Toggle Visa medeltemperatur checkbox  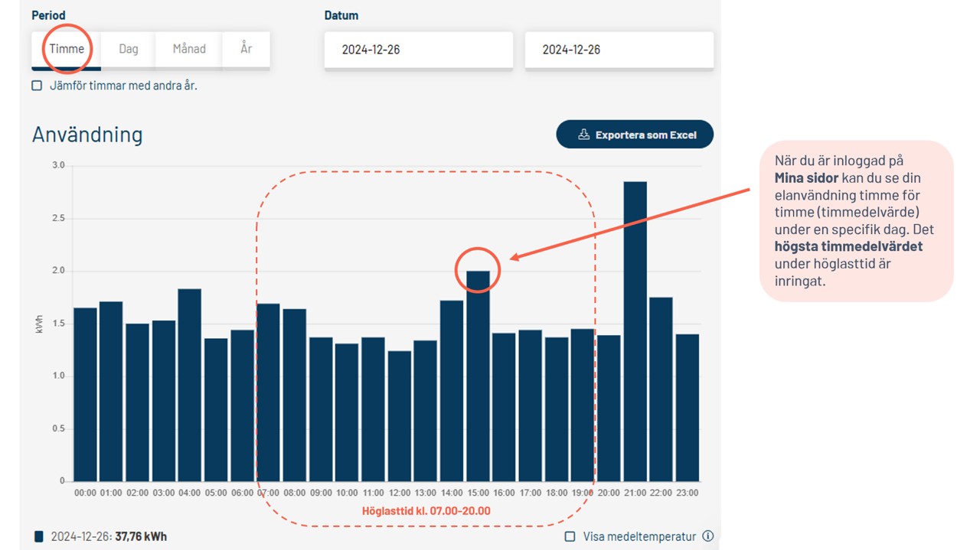pyautogui.click(x=570, y=536)
